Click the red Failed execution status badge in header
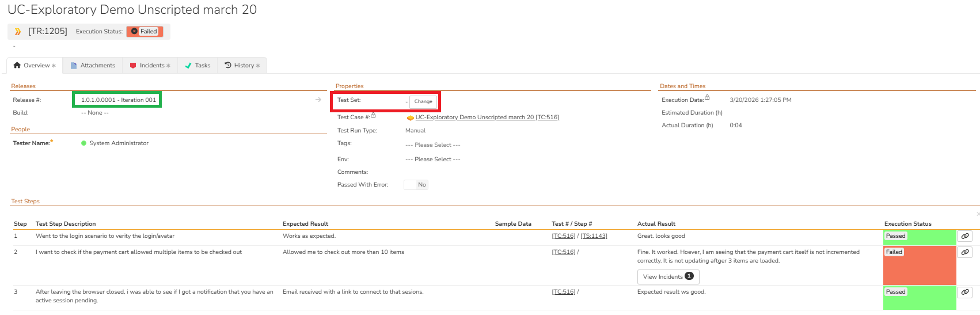Viewport: 980px width, 315px height. 145,32
